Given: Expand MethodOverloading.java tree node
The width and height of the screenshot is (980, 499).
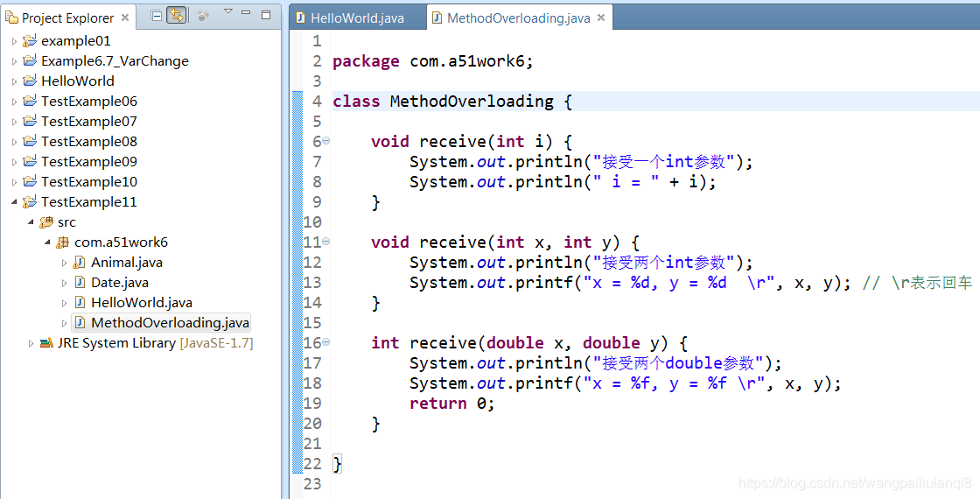Looking at the screenshot, I should 64,323.
